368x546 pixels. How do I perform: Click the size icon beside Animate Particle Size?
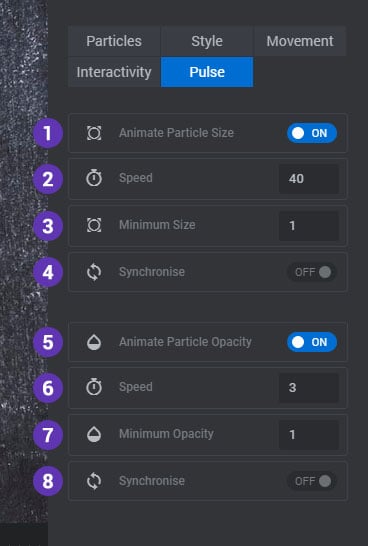point(94,133)
